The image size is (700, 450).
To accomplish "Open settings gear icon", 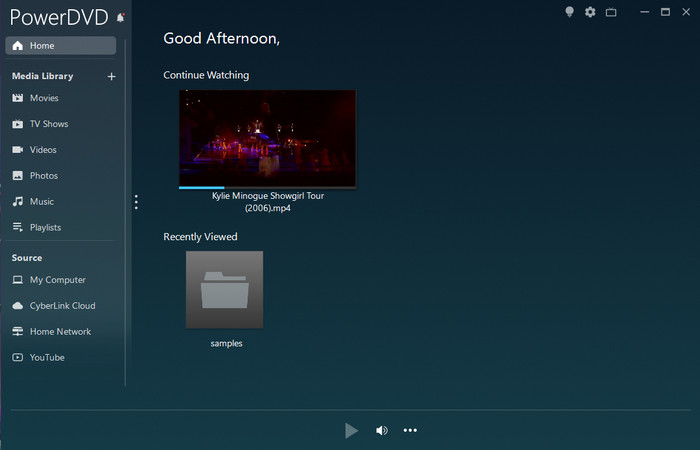I will pyautogui.click(x=590, y=12).
